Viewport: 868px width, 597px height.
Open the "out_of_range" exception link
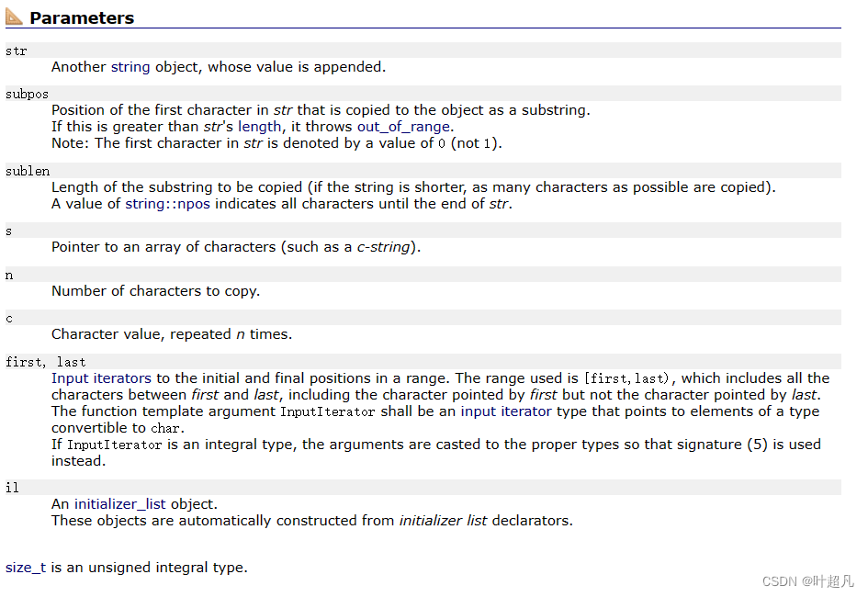pos(403,127)
